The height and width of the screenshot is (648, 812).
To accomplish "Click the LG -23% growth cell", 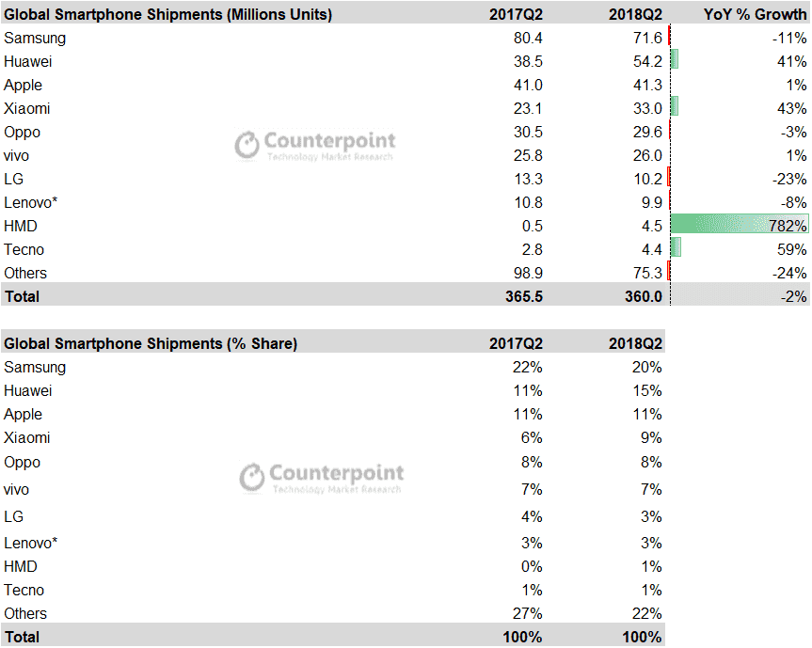I will click(739, 179).
